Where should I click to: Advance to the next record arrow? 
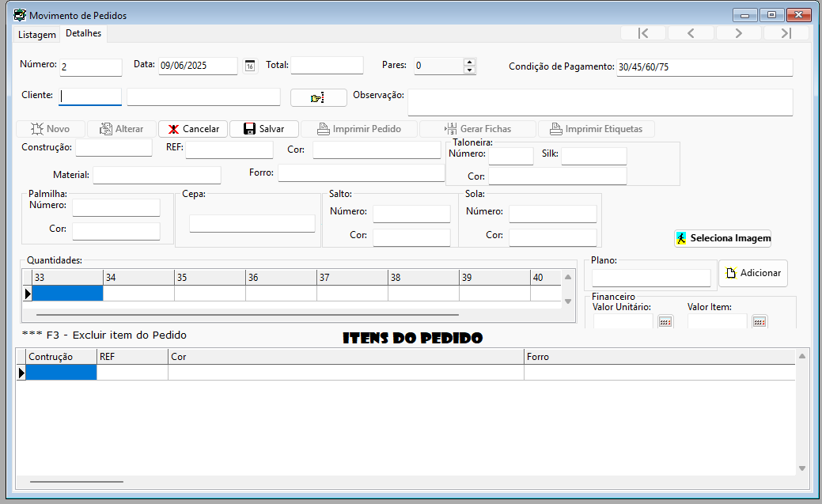click(x=737, y=32)
